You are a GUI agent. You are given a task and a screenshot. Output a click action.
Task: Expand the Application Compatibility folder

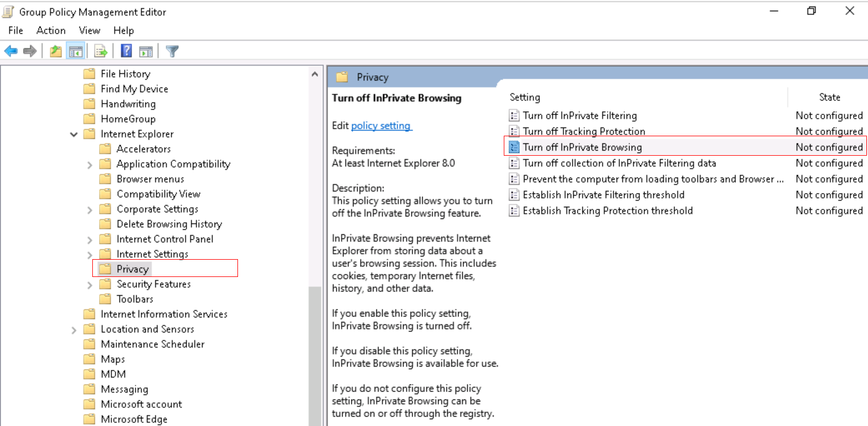pyautogui.click(x=90, y=164)
